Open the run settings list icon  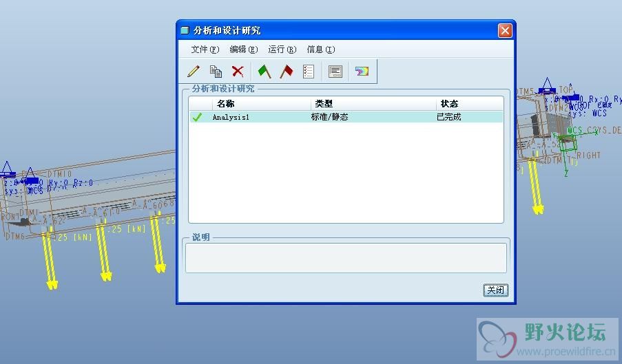[x=308, y=72]
